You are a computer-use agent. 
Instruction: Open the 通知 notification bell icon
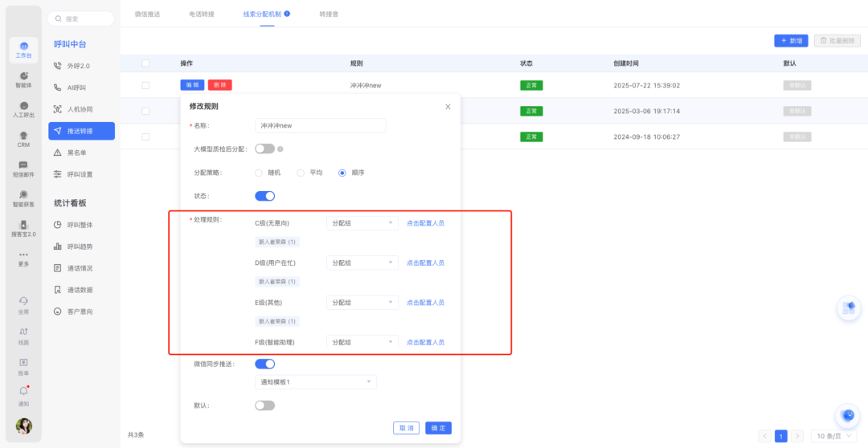[x=23, y=394]
